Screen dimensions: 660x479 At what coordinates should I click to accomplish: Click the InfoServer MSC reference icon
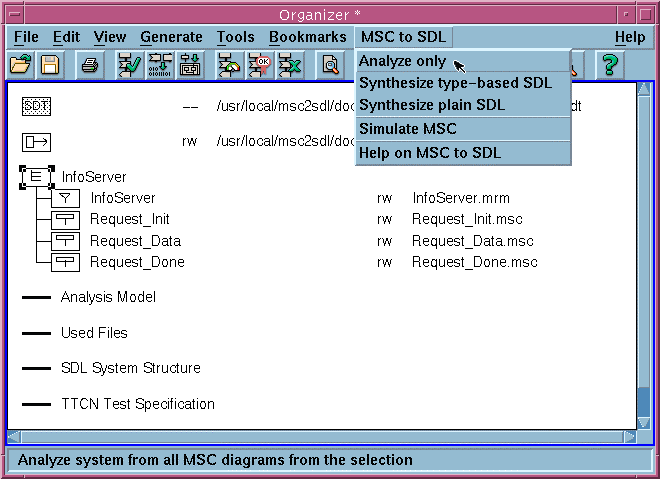coord(65,198)
